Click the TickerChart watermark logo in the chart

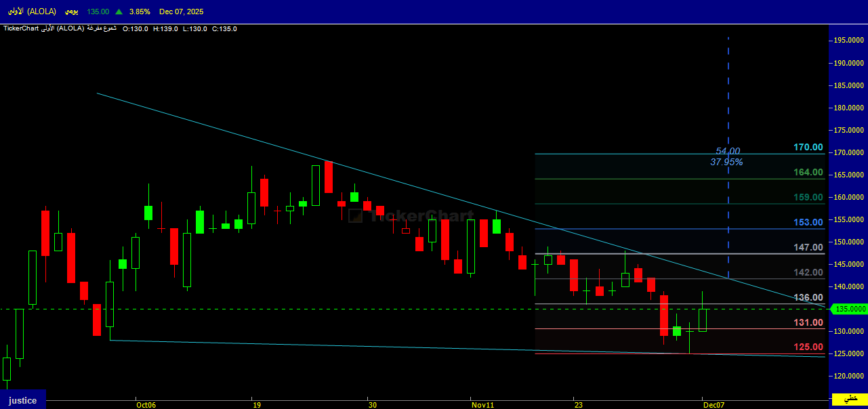411,216
